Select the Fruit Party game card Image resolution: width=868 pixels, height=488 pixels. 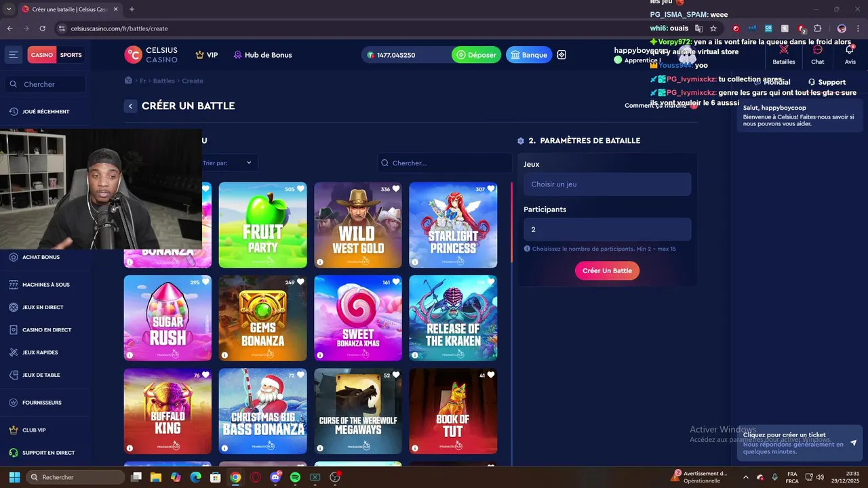pos(262,225)
